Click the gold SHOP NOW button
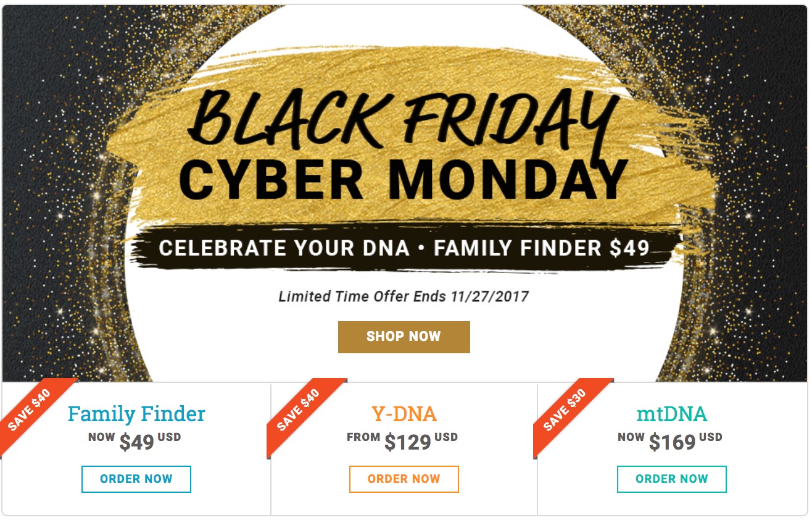812x520 pixels. tap(404, 337)
